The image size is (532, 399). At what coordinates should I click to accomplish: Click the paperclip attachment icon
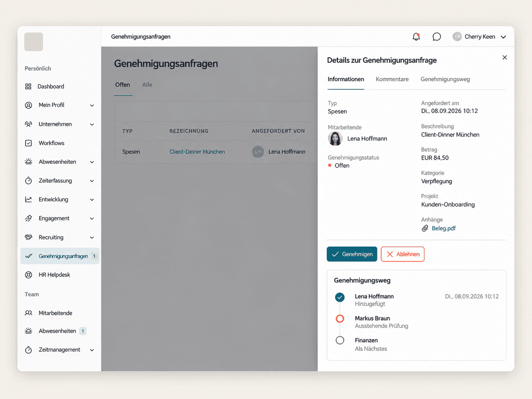coord(425,228)
